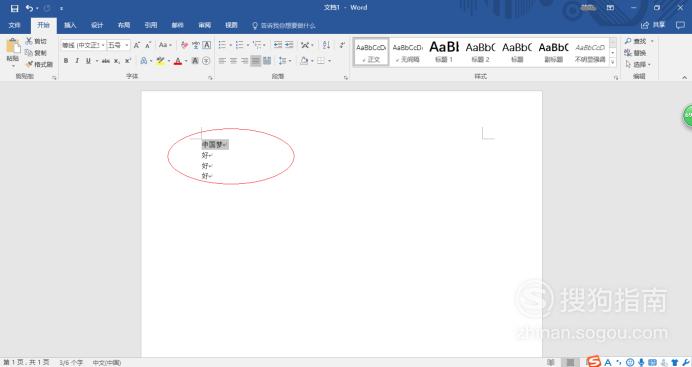
Task: Open the phonetic guide (拼音) tool
Action: coord(196,45)
